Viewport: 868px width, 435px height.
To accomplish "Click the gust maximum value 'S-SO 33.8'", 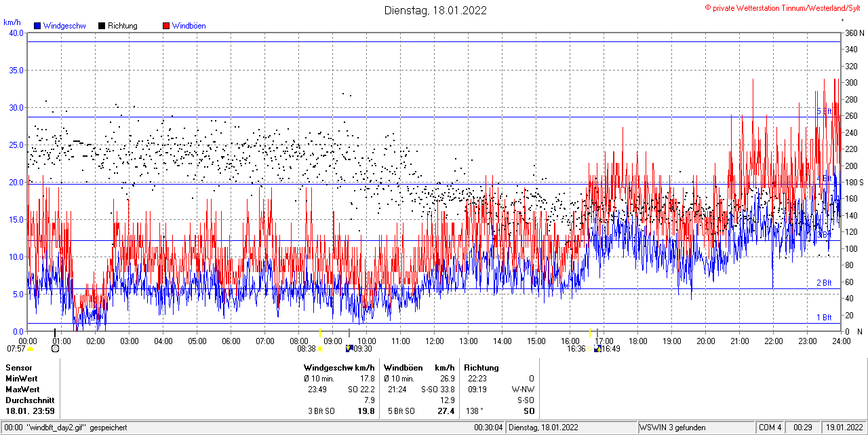I will (x=437, y=389).
